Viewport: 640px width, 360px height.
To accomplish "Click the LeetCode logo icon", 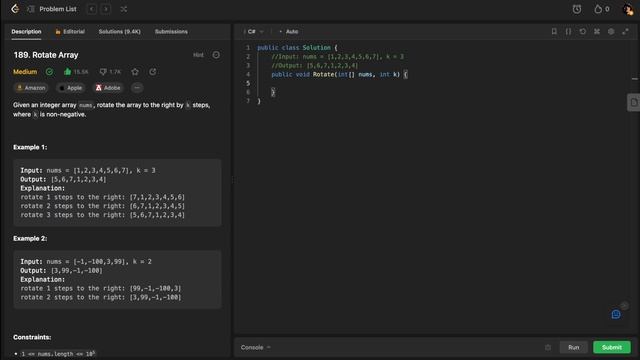I will [x=15, y=9].
